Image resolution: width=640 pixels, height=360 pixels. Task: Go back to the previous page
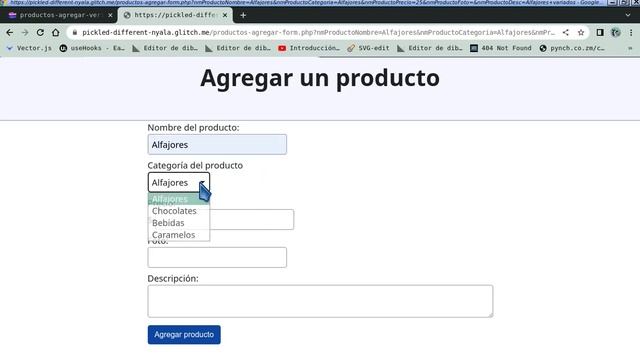(x=10, y=32)
